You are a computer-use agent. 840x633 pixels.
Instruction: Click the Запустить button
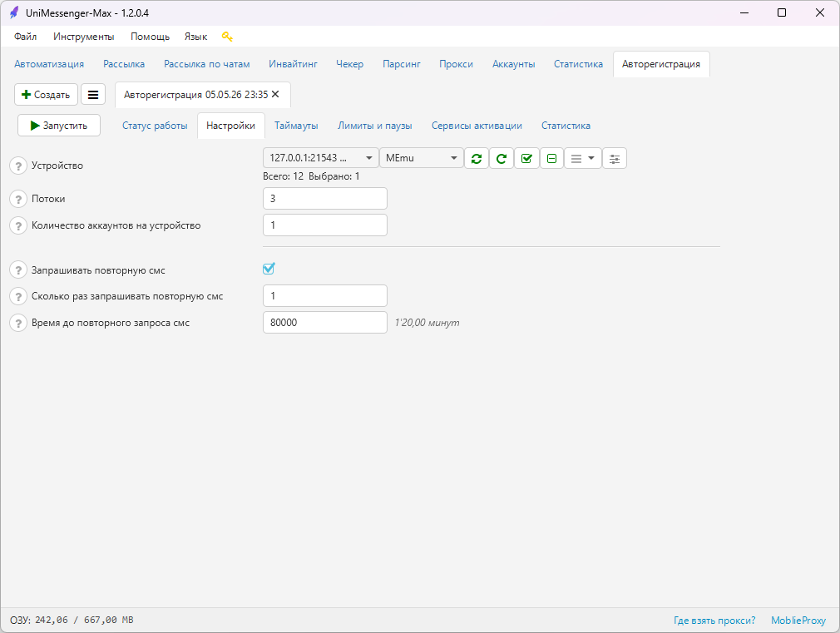pyautogui.click(x=59, y=126)
